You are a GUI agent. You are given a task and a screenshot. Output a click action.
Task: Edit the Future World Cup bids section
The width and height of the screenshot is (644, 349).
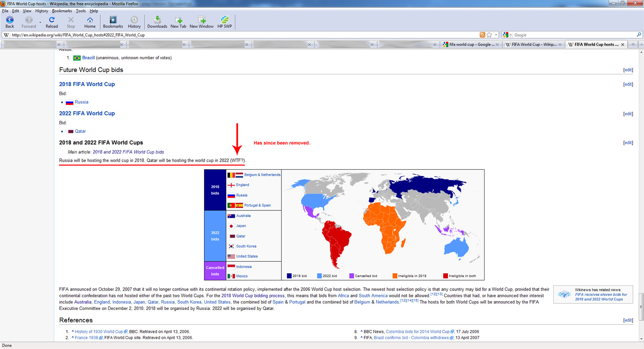click(628, 70)
